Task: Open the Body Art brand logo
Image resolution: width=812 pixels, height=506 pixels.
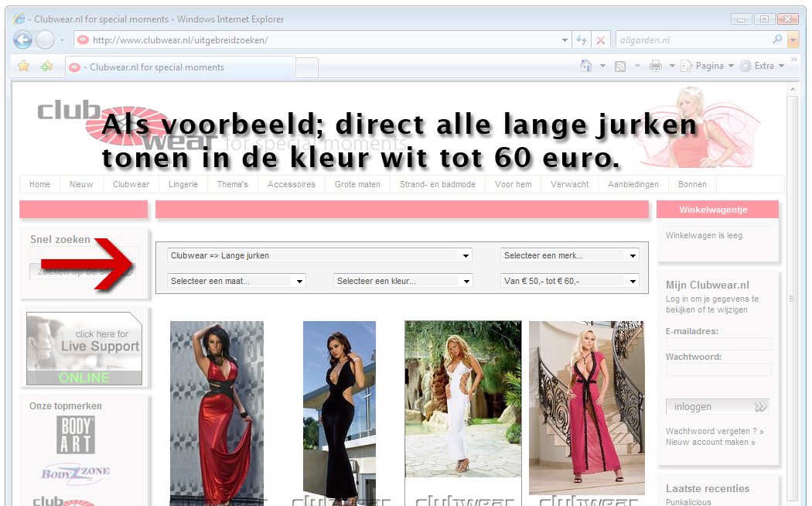Action: 76,435
